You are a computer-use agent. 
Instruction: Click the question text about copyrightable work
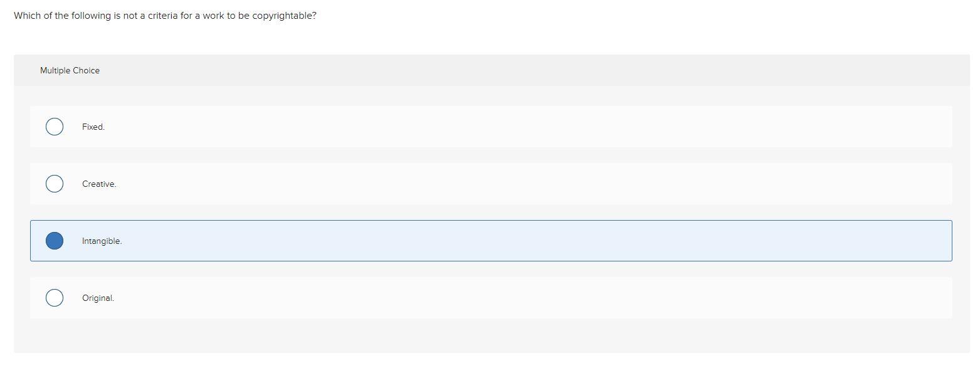165,15
